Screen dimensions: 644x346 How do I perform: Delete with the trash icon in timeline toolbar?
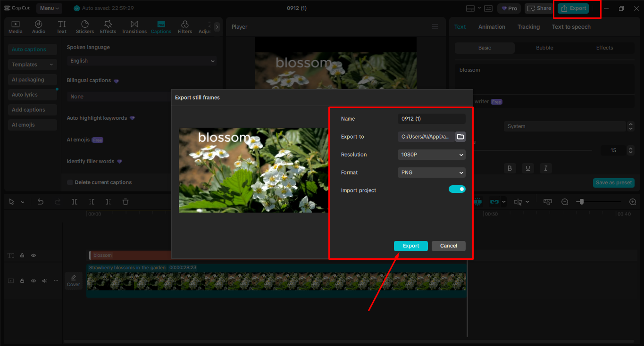pyautogui.click(x=125, y=202)
